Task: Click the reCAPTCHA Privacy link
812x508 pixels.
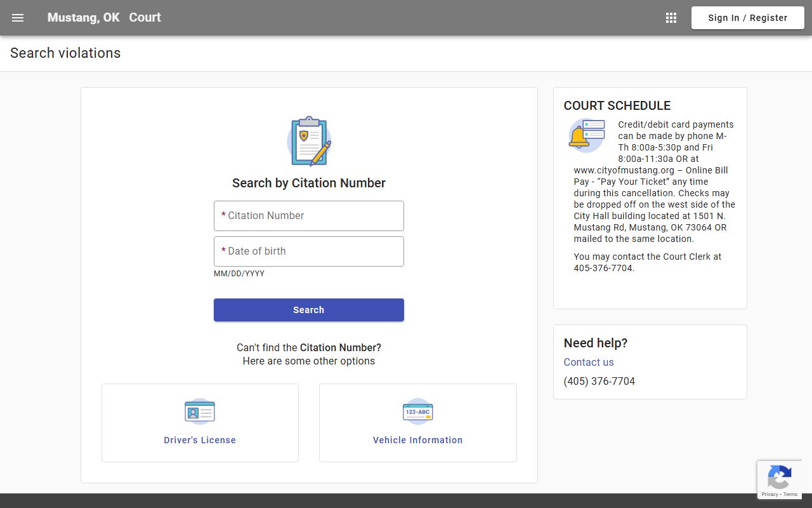Action: 769,494
